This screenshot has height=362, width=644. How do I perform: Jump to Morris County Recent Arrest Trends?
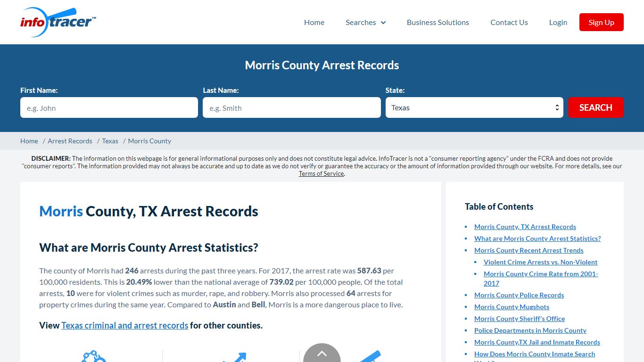tap(529, 250)
